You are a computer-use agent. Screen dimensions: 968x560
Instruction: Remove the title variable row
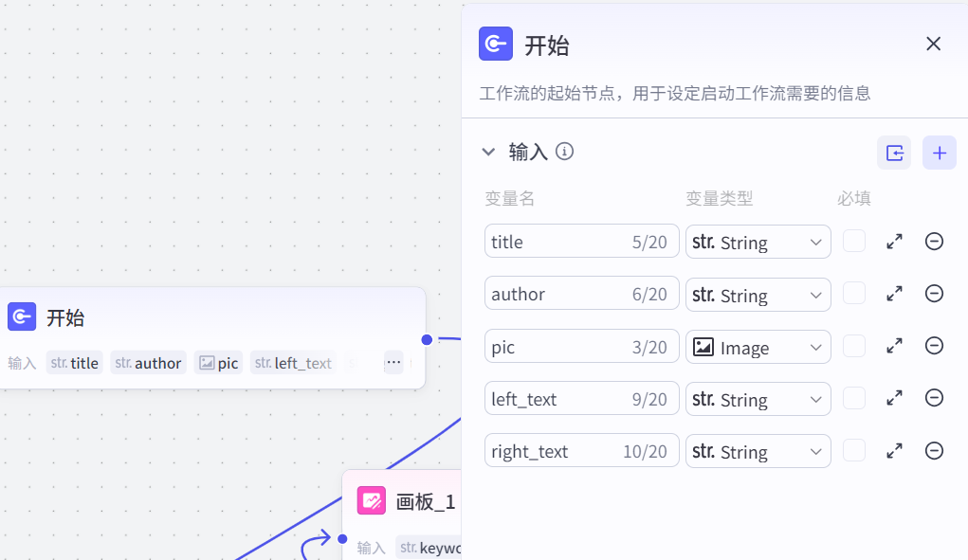click(x=934, y=241)
